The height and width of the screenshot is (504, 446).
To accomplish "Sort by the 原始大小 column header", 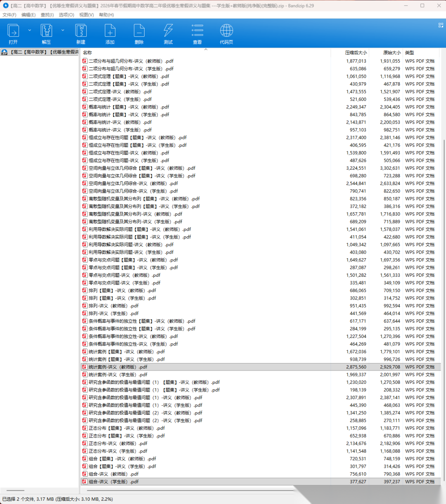I will (x=391, y=53).
